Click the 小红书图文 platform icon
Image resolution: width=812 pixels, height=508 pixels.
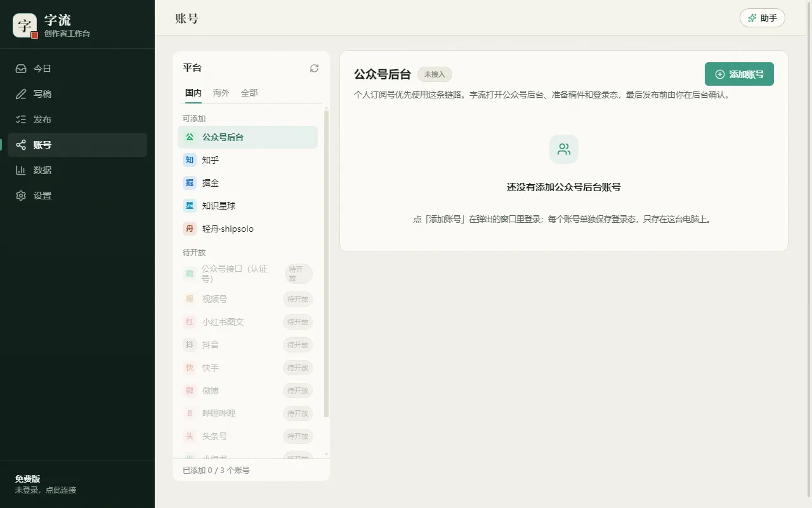pyautogui.click(x=190, y=322)
